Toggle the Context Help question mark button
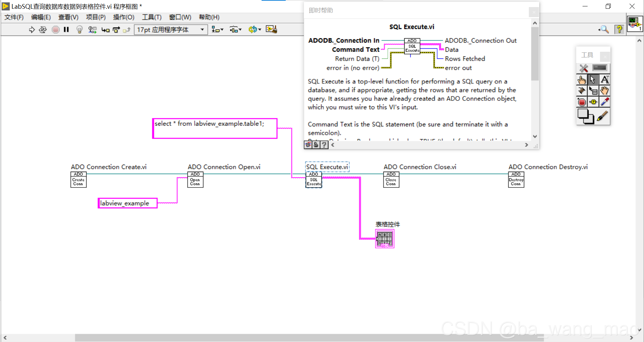Viewport: 644px width, 342px height. point(619,30)
